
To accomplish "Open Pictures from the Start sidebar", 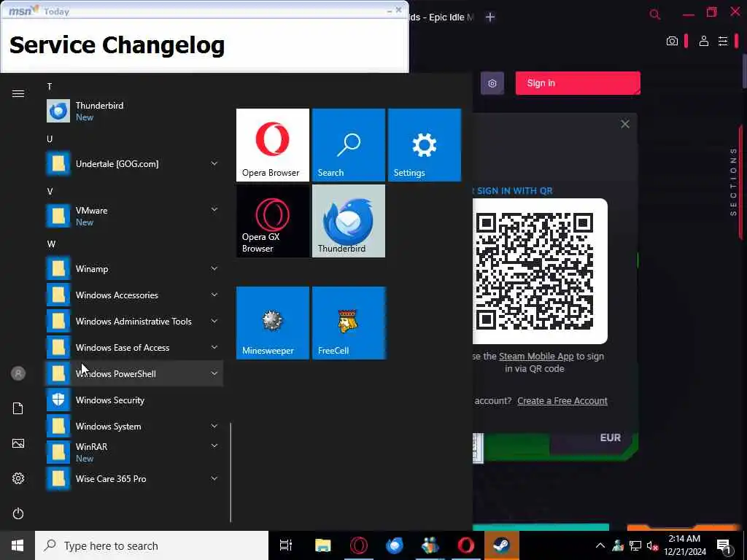I will 18,443.
